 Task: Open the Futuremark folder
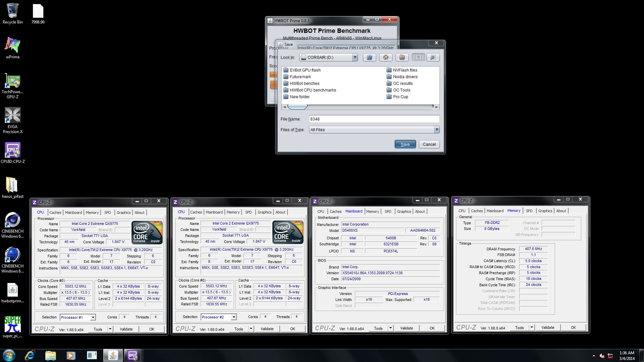297,77
